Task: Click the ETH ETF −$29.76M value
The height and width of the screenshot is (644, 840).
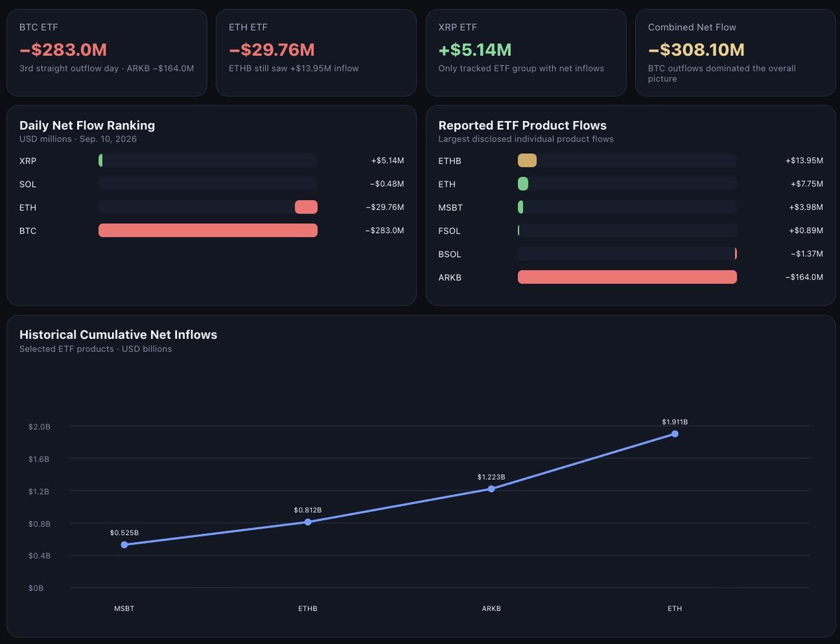Action: point(272,50)
